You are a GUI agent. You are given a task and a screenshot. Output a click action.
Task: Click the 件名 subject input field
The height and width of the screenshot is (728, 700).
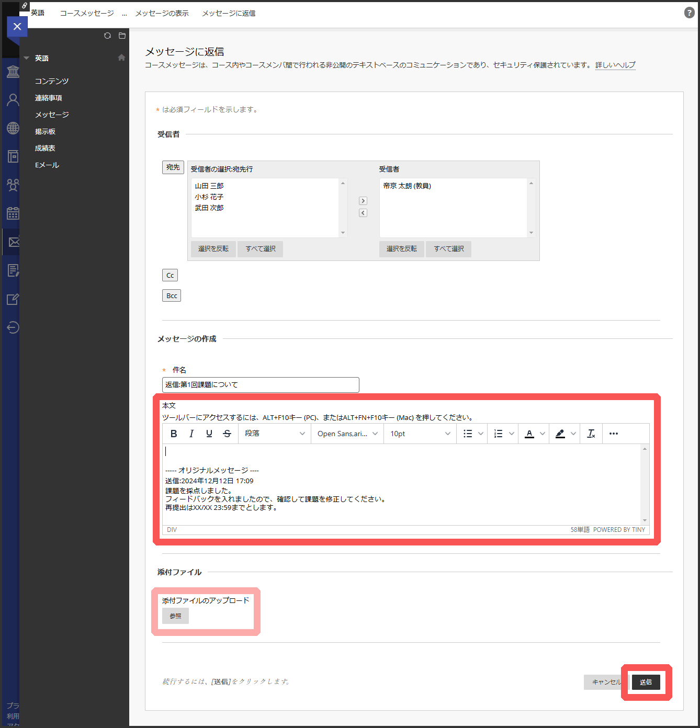(x=261, y=385)
